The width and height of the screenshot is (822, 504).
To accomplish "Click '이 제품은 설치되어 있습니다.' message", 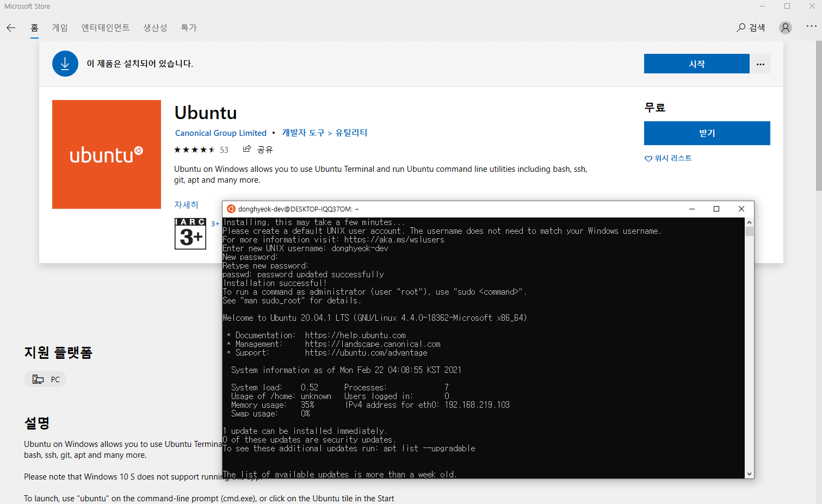I will (140, 64).
